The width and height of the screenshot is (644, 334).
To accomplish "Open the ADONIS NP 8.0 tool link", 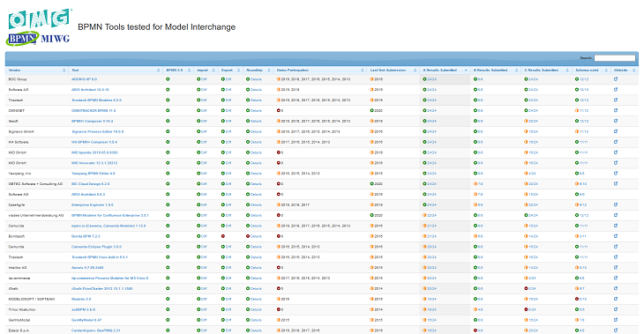I will click(84, 79).
